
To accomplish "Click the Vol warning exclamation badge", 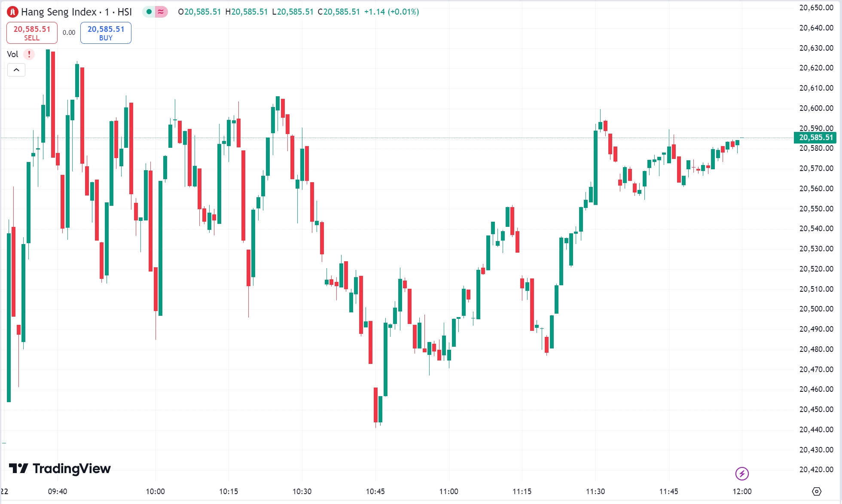I will coord(28,54).
